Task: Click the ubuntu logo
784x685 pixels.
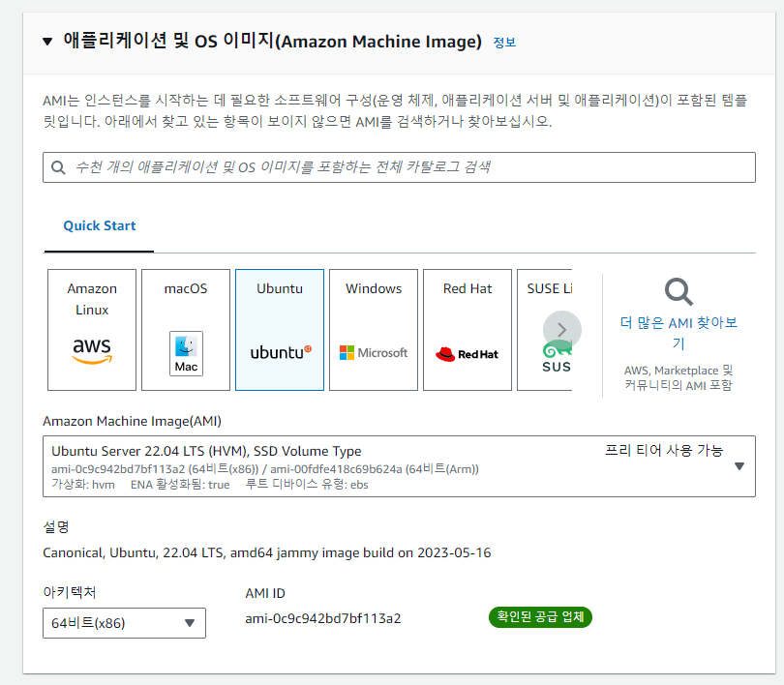Action: click(x=281, y=353)
